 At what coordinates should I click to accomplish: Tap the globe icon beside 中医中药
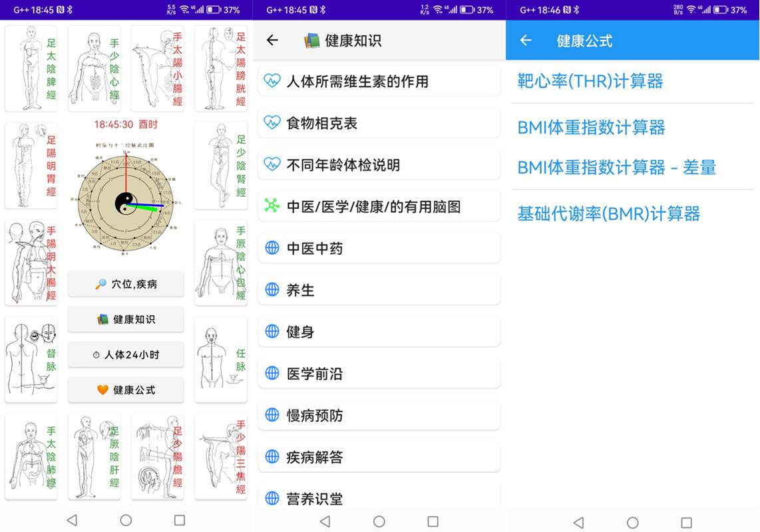[272, 248]
